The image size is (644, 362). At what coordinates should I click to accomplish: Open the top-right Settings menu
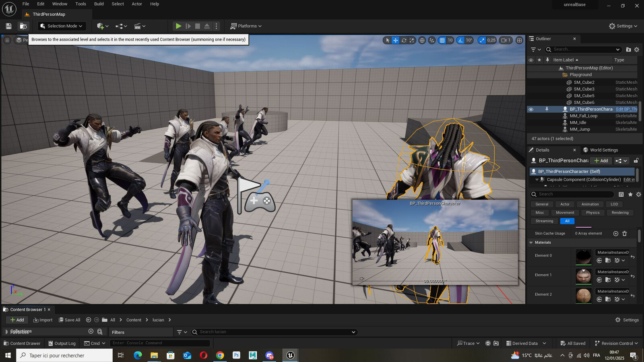pyautogui.click(x=623, y=26)
